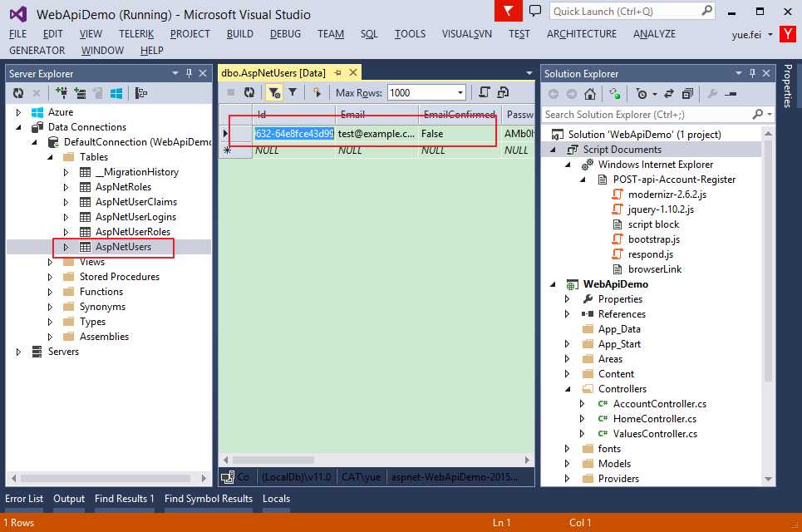
Task: Close the Server Explorer panel
Action: pyautogui.click(x=203, y=73)
